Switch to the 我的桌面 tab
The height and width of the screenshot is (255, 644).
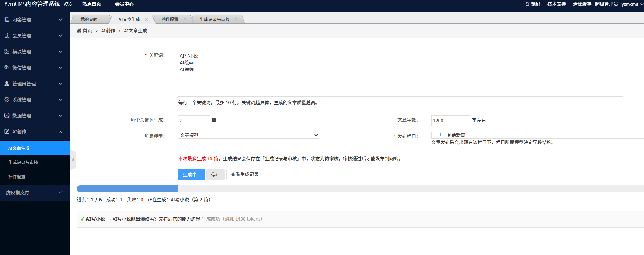(x=89, y=20)
